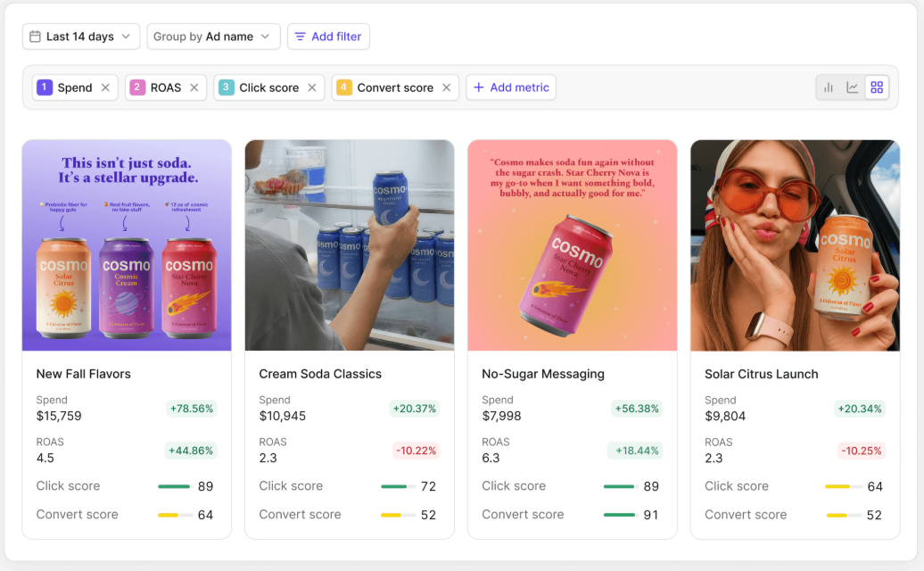Viewport: 924px width, 571px height.
Task: Open the New Fall Flavors ad thumbnail
Action: click(127, 245)
